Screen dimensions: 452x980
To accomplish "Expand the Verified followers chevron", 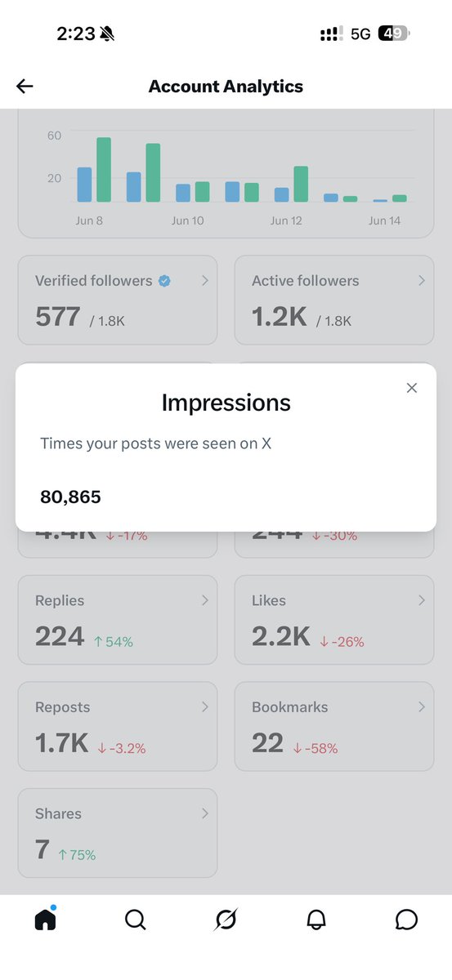I will click(204, 280).
